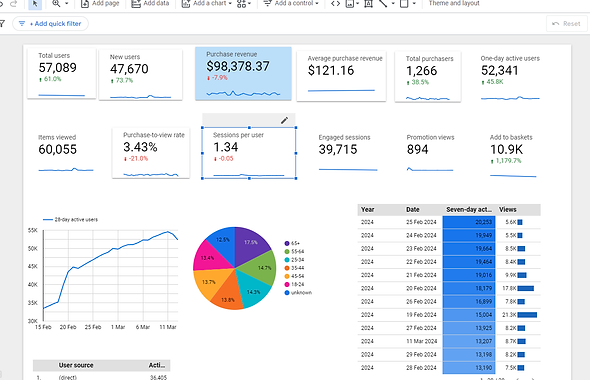Click the 25 Feb 2024 date cell
This screenshot has height=380, width=590.
click(x=421, y=222)
